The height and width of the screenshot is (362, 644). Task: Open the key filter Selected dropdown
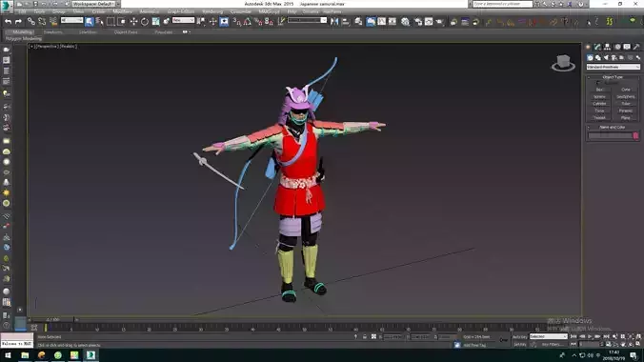click(x=549, y=336)
